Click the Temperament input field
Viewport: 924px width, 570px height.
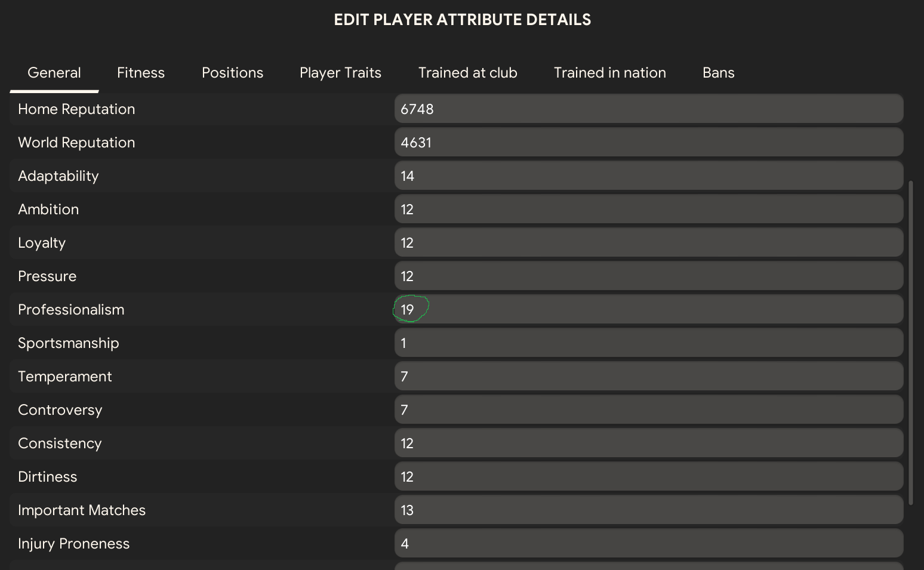pyautogui.click(x=648, y=377)
